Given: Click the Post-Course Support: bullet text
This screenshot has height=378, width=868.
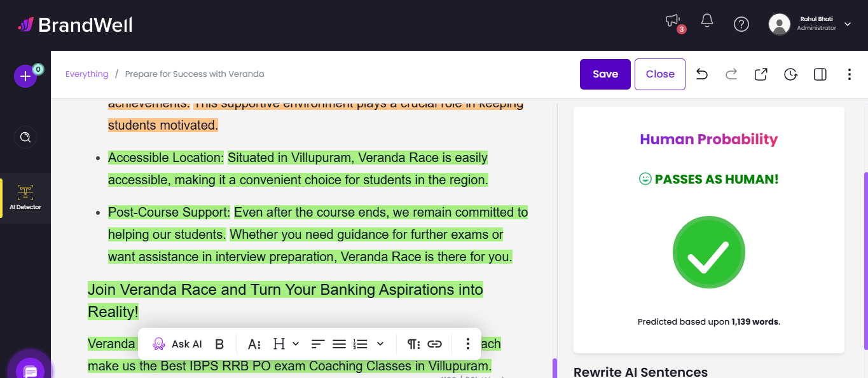Looking at the screenshot, I should coord(169,212).
